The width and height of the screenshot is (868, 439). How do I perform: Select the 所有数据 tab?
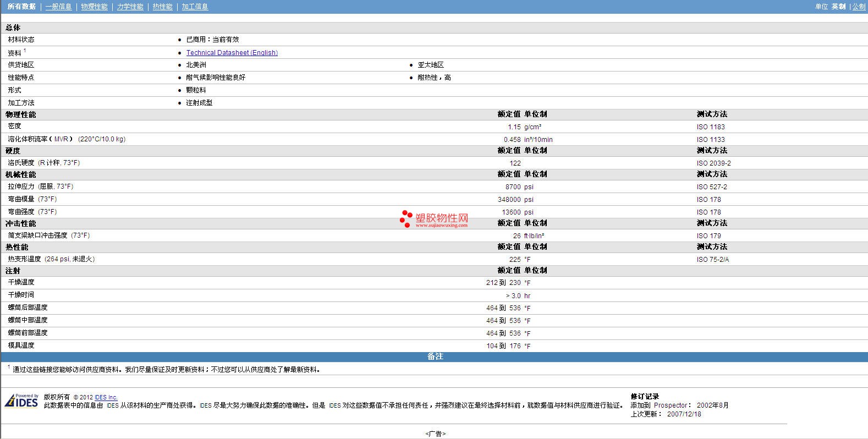21,7
